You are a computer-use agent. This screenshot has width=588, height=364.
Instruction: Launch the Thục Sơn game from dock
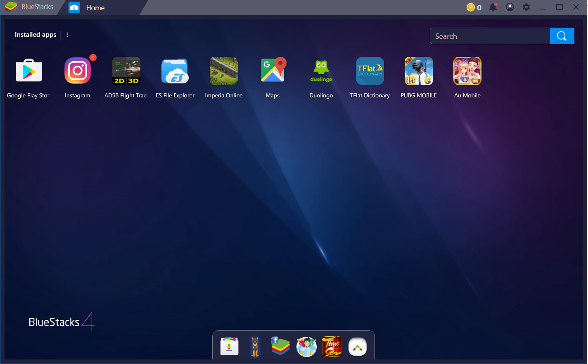pyautogui.click(x=332, y=347)
